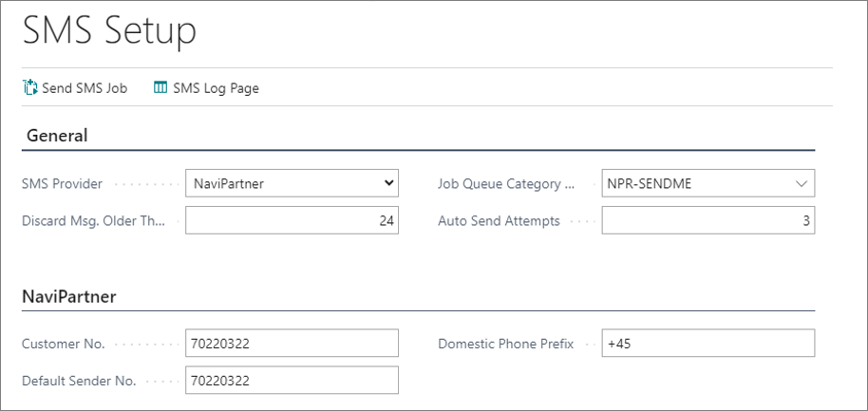Expand the Job Queue Category dropdown arrow

[x=801, y=183]
